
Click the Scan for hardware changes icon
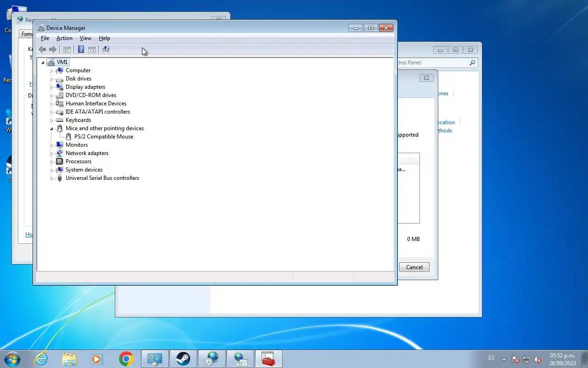tap(106, 49)
